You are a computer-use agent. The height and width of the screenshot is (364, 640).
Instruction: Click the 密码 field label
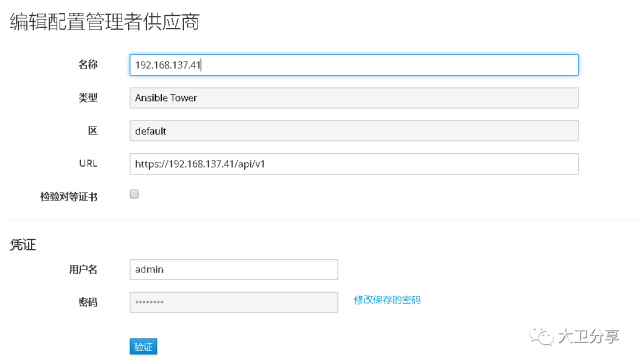(88, 302)
